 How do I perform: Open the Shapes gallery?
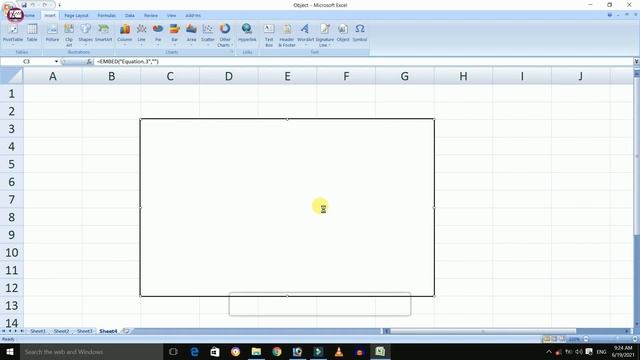(x=85, y=35)
